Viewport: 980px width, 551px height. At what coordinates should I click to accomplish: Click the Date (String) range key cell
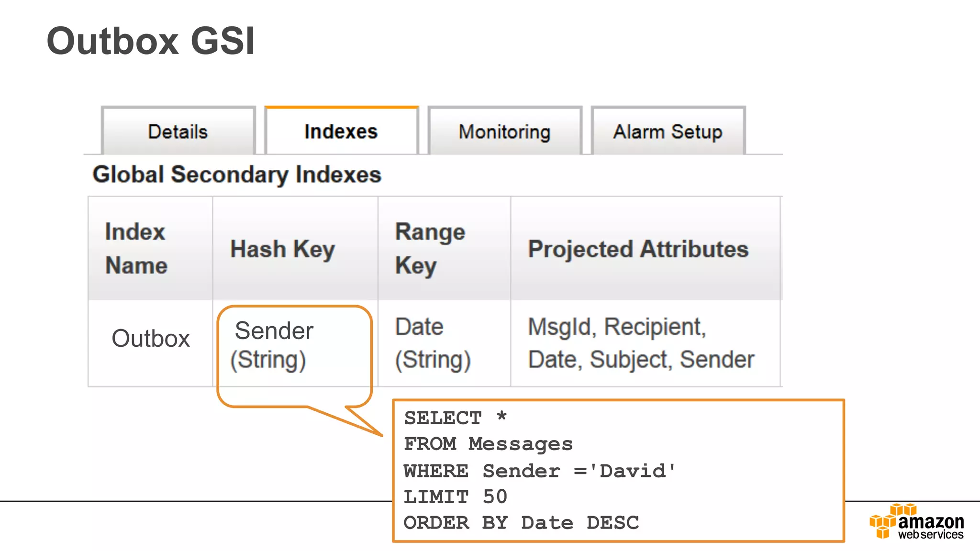(x=433, y=343)
